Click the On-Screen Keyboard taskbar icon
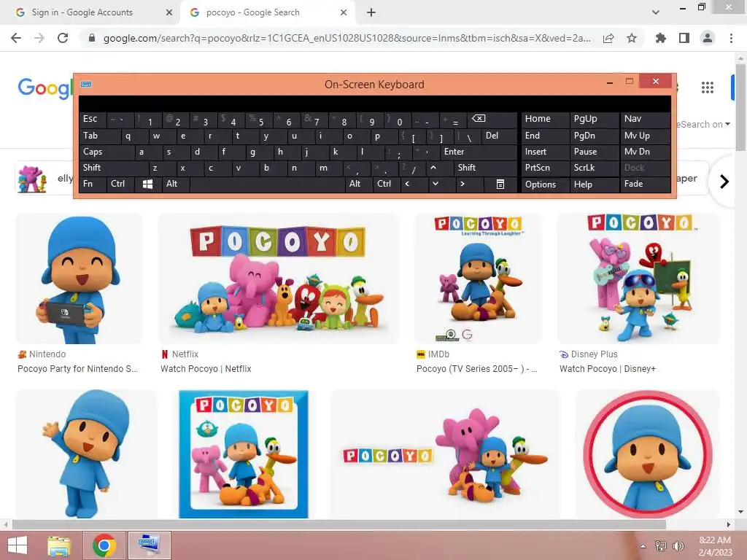Screen dimensions: 747x560 149,545
